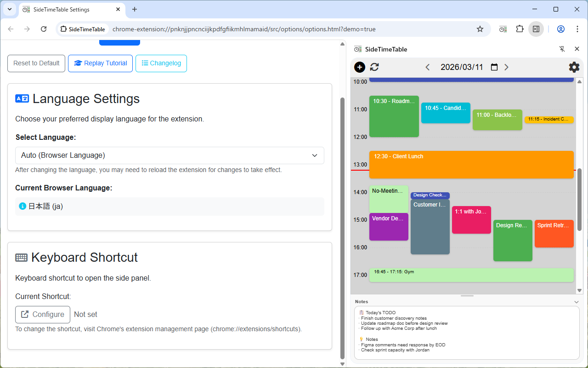
Task: Select the 10:45 Candidate event block
Action: pos(446,113)
